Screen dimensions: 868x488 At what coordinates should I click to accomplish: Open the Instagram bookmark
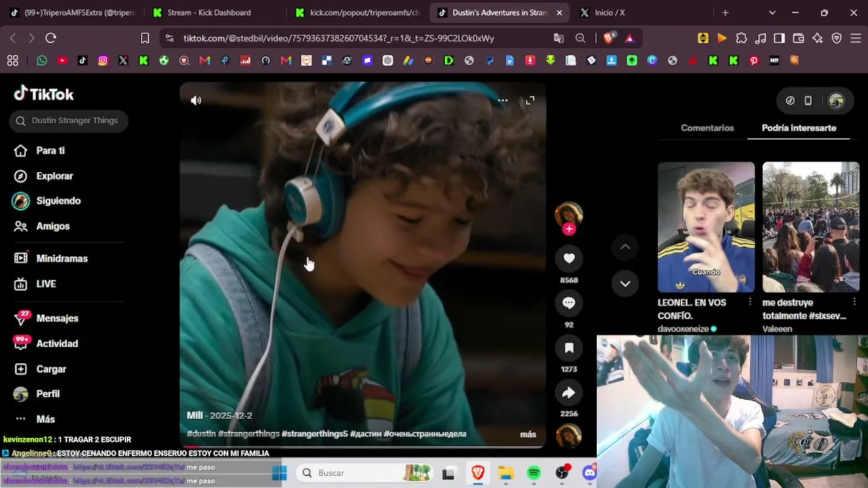pos(103,61)
